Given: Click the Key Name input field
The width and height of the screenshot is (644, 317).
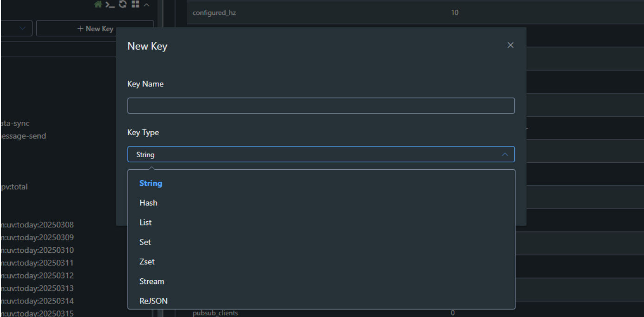Looking at the screenshot, I should coord(321,106).
